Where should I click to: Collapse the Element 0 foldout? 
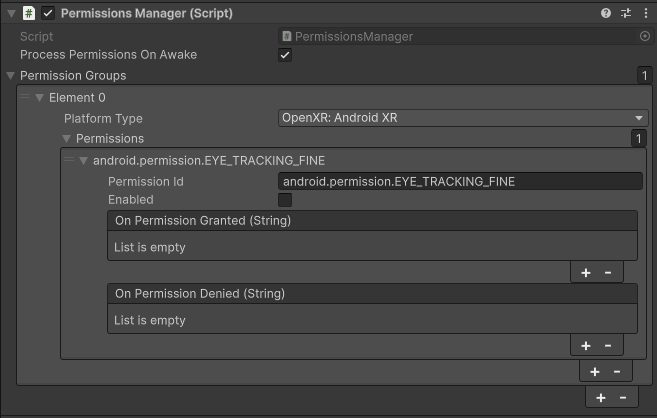click(x=40, y=98)
